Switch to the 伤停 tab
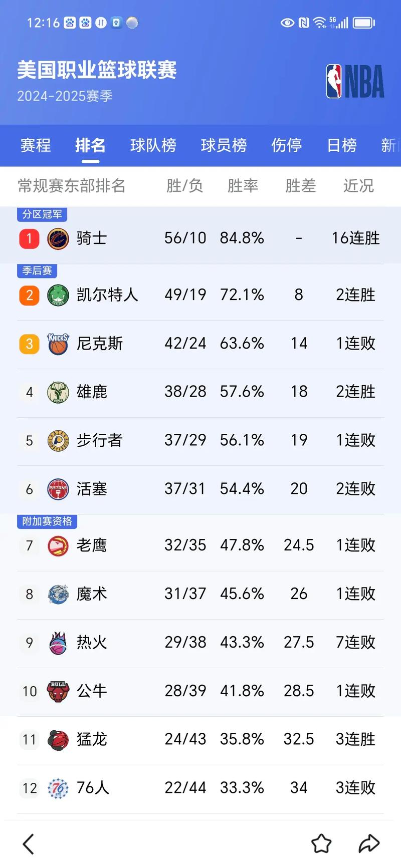 click(x=287, y=145)
